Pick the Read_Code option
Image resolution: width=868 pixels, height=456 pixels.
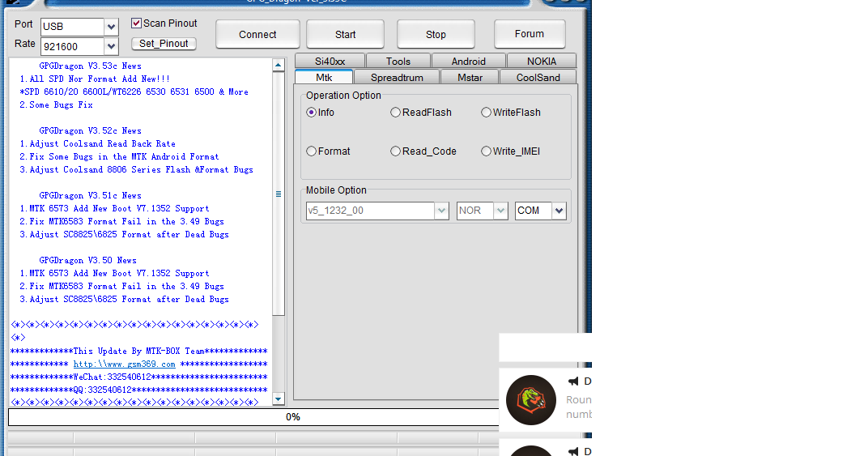tap(395, 151)
